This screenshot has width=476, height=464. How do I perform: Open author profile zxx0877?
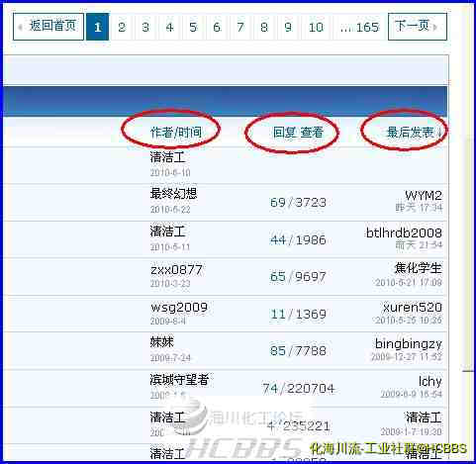[x=176, y=270]
